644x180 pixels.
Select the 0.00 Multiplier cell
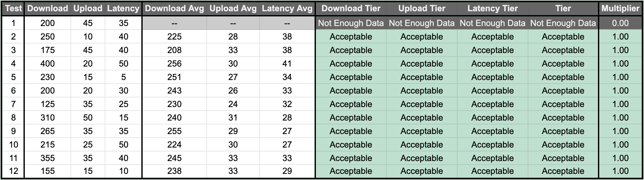click(x=620, y=23)
